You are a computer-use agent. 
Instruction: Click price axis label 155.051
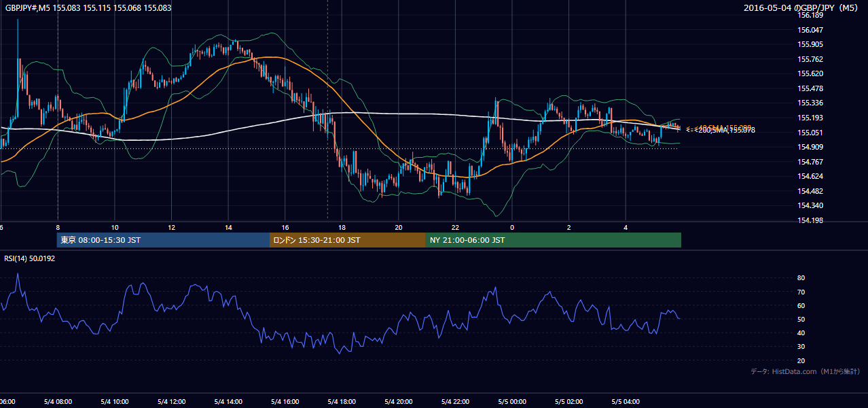point(811,133)
